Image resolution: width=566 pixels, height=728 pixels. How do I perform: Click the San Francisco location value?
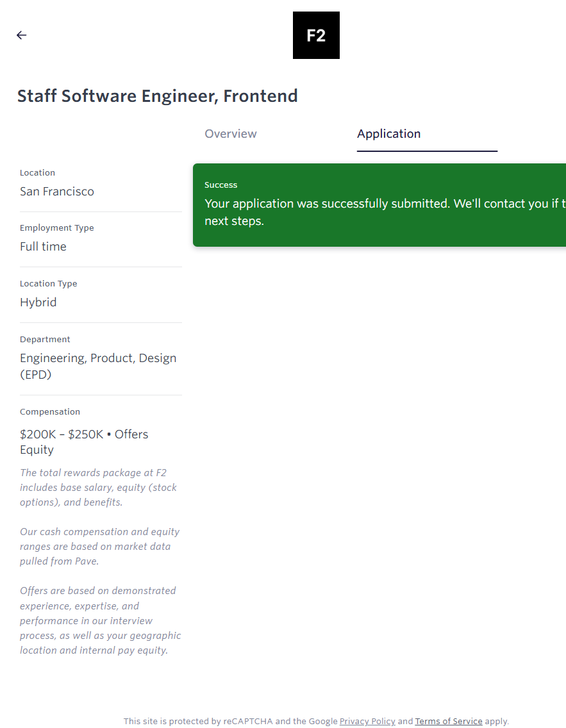pyautogui.click(x=57, y=192)
